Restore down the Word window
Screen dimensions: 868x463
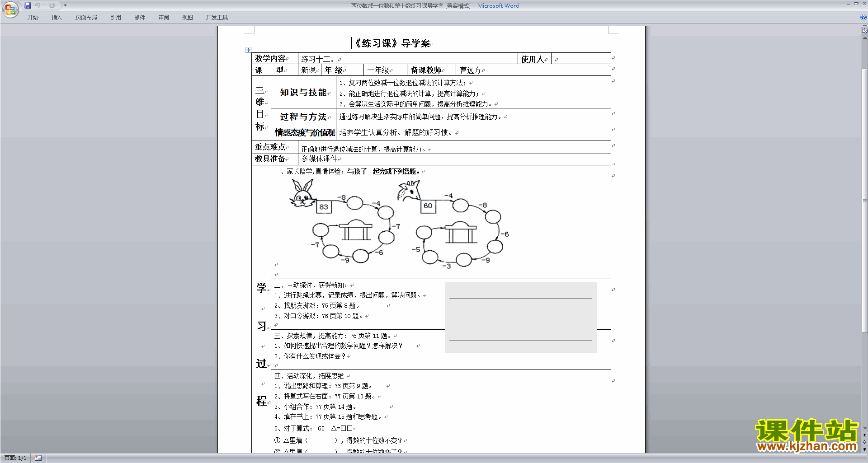pos(856,4)
